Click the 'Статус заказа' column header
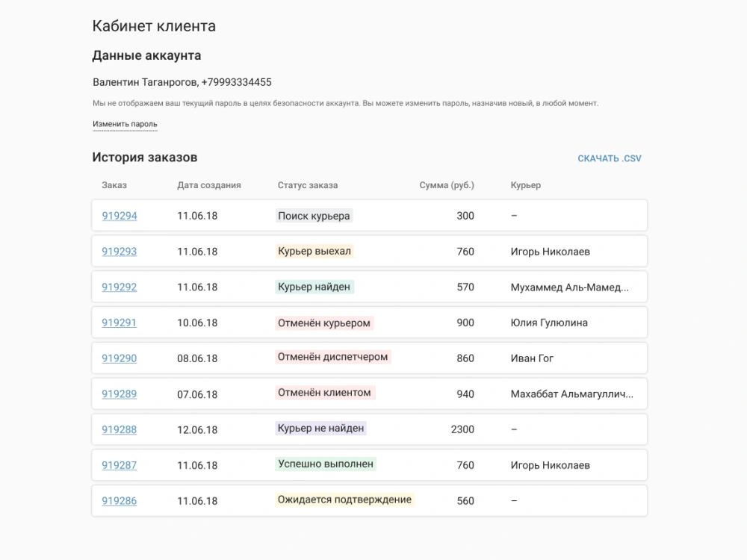The width and height of the screenshot is (747, 560). [308, 185]
